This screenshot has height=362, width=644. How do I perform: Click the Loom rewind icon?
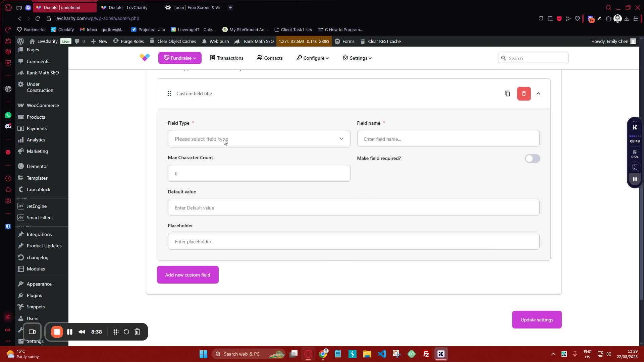(x=82, y=332)
